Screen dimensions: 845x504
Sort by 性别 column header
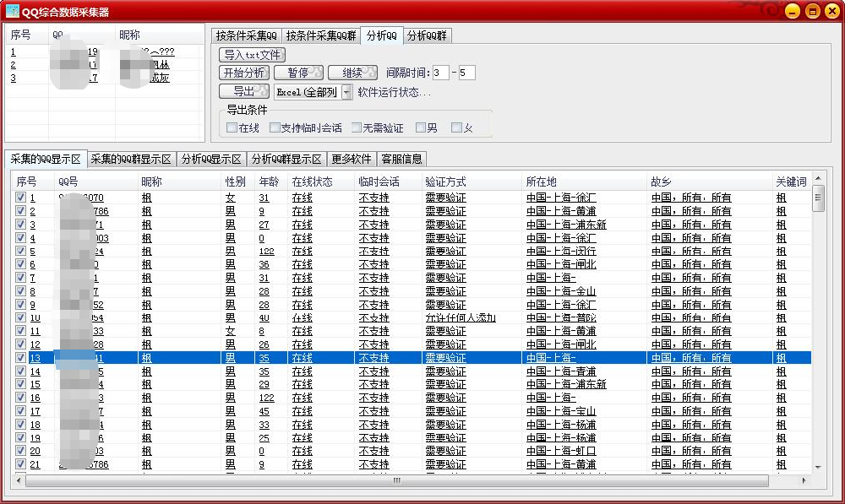237,182
